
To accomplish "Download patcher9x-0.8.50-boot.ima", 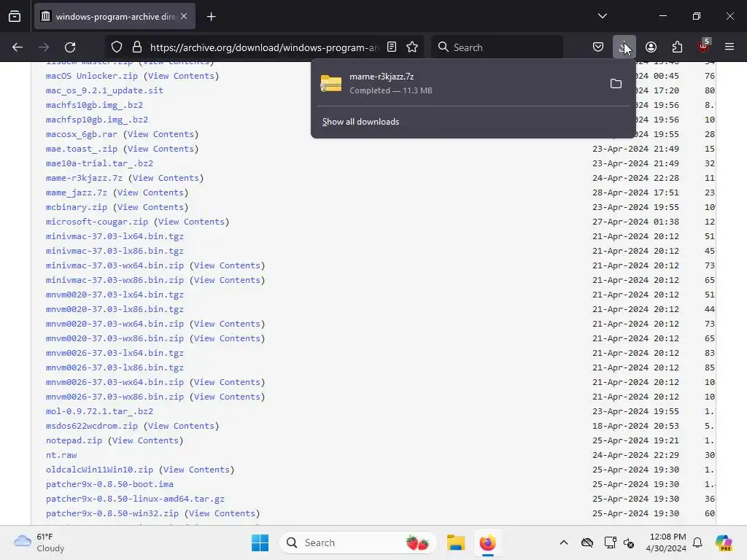I will pyautogui.click(x=109, y=484).
